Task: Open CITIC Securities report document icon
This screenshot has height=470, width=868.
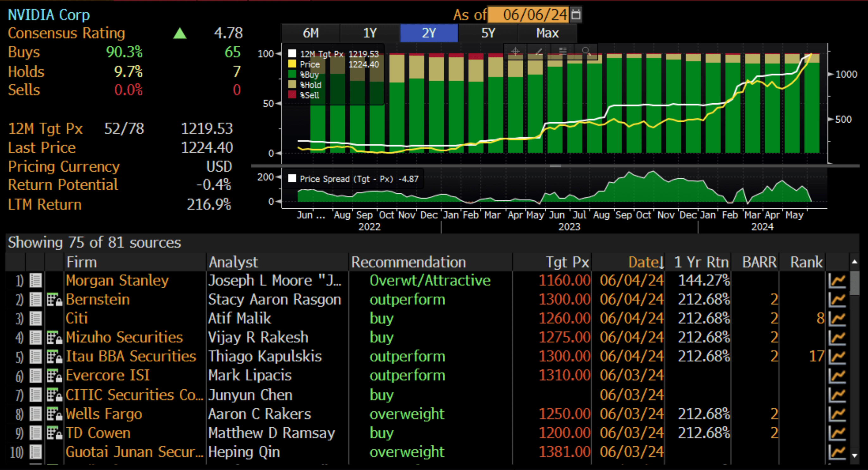Action: click(x=35, y=394)
